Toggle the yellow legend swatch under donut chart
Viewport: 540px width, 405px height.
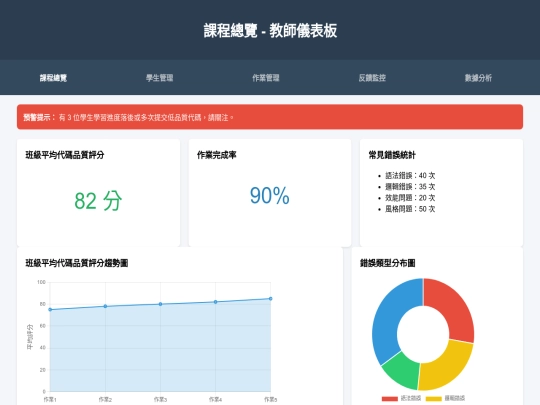434,399
